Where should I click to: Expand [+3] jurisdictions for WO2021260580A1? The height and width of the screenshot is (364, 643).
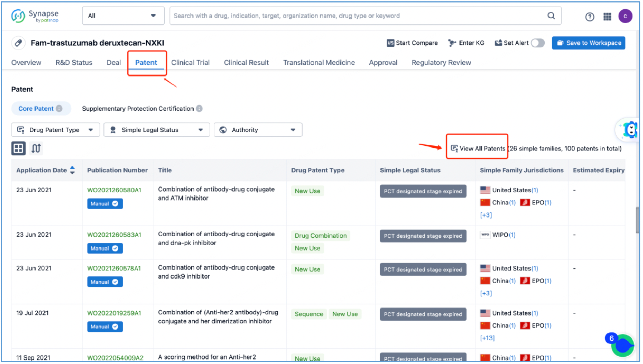tap(486, 215)
